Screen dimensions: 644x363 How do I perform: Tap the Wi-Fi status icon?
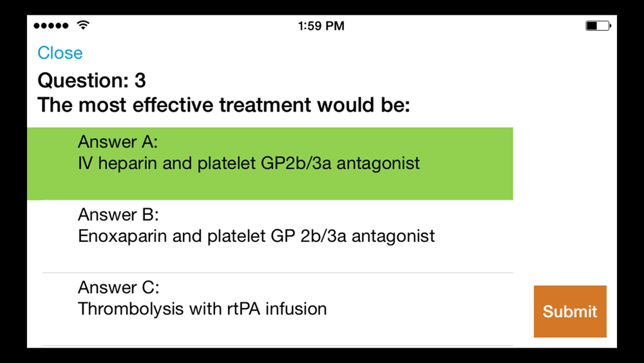(x=83, y=26)
